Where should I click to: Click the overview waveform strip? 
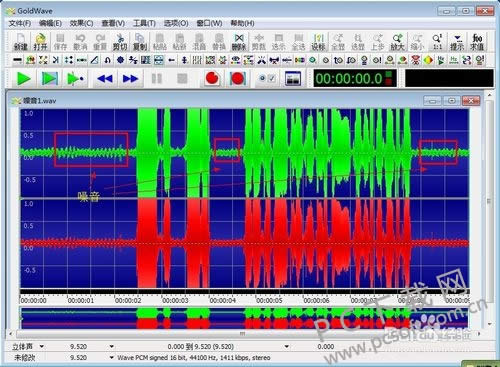[x=244, y=318]
